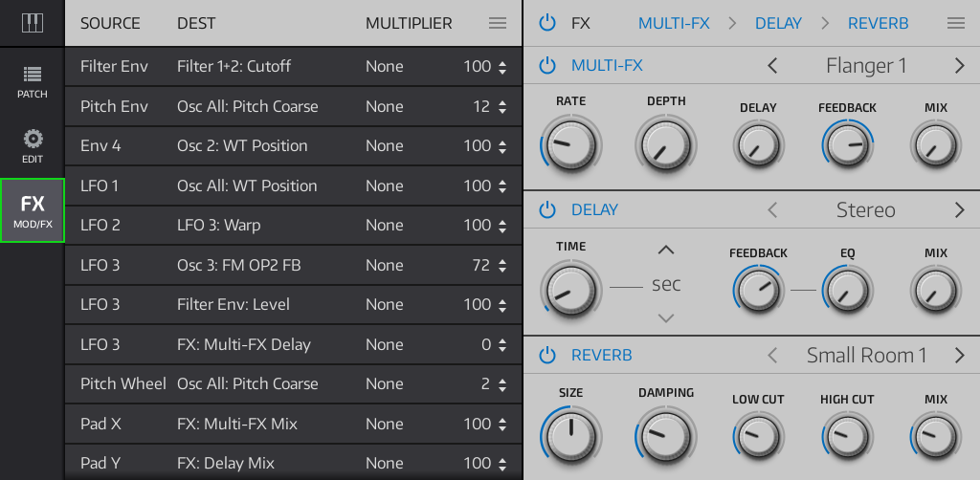
Task: Click the Delay FEEDBACK knob
Action: pyautogui.click(x=758, y=291)
